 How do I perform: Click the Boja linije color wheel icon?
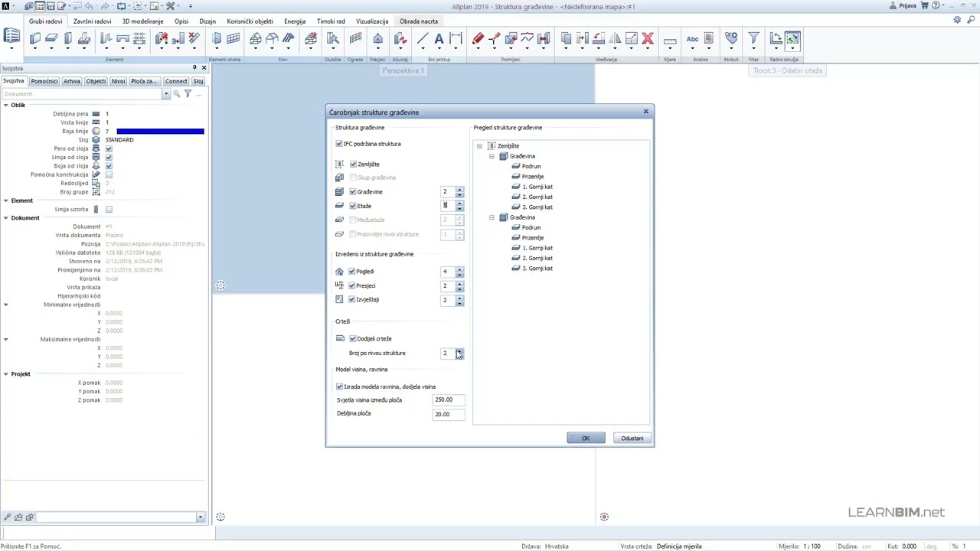click(96, 131)
